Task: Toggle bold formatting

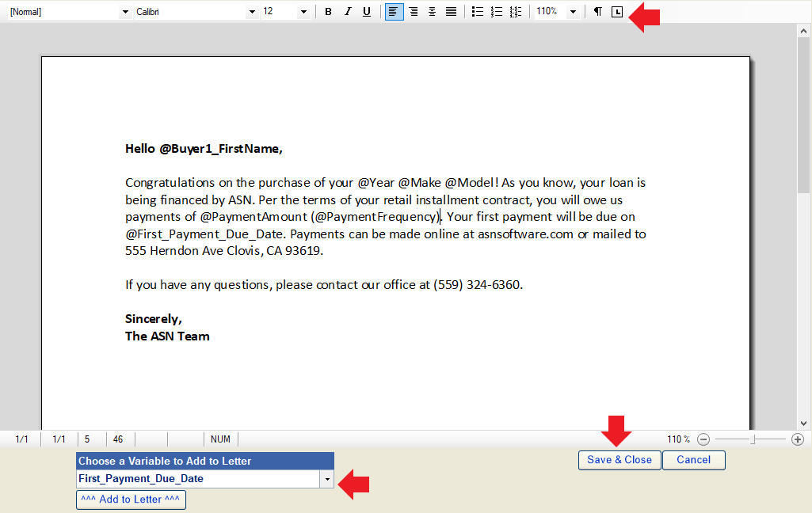Action: point(328,11)
